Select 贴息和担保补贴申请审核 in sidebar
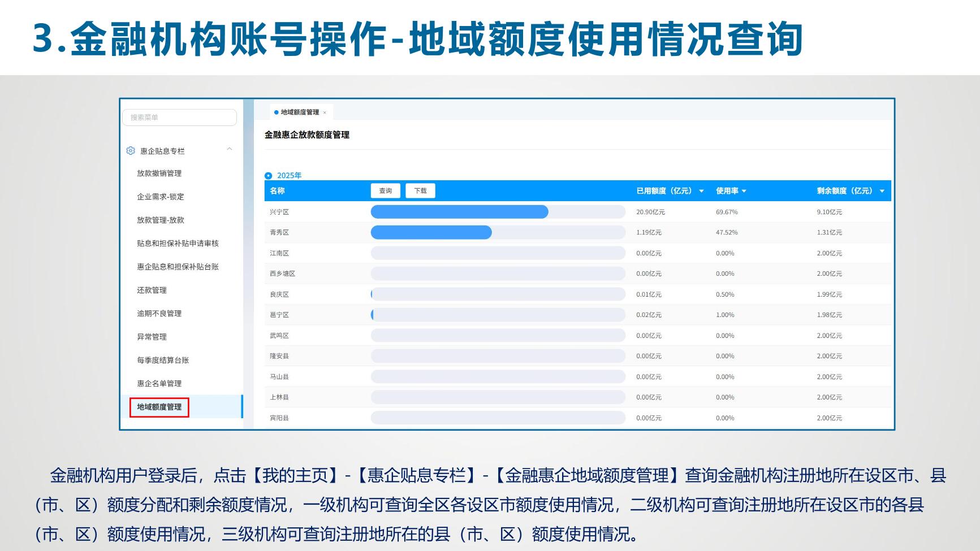This screenshot has height=551, width=980. click(178, 244)
